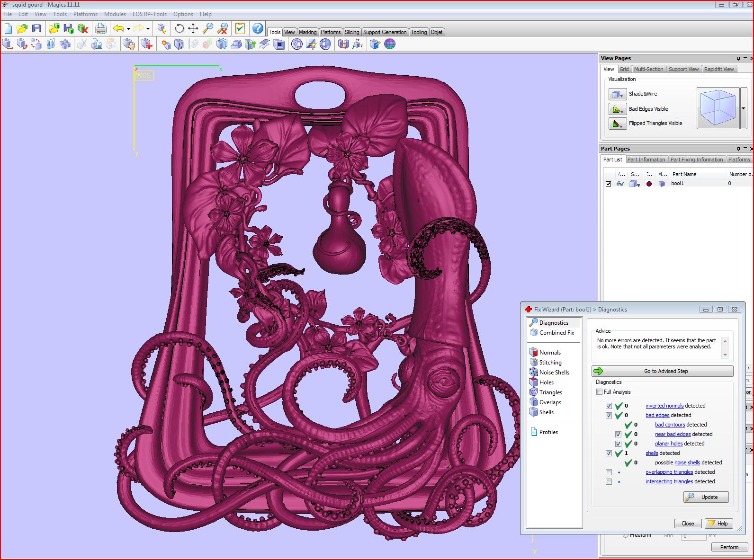Click the bool1 part color swatch
This screenshot has height=560, width=754.
(649, 184)
